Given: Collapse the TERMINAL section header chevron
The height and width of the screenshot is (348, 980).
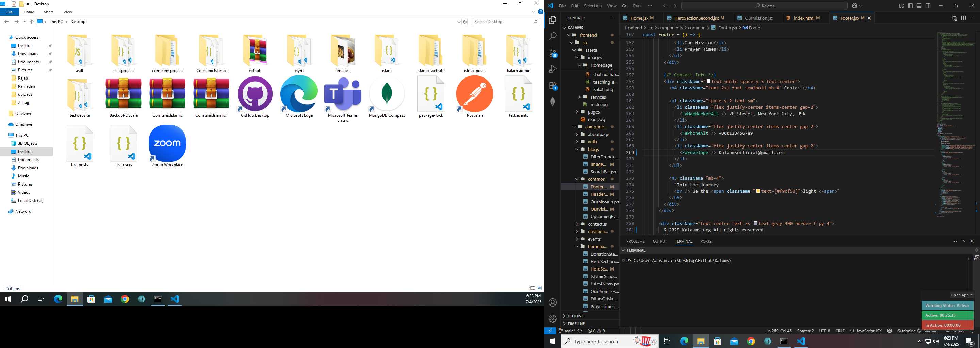Looking at the screenshot, I should point(623,250).
